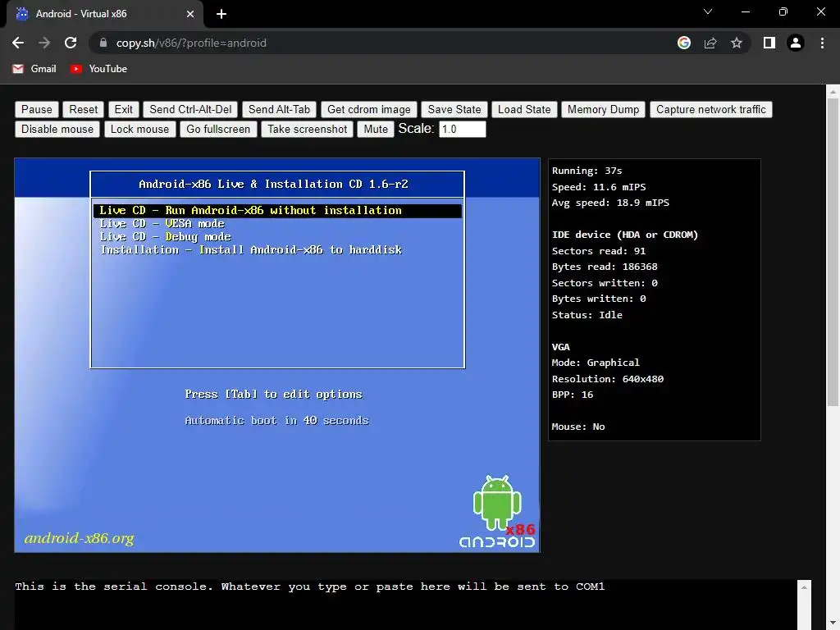Click the 'Resolution: 640x480' status line
The image size is (840, 630).
point(608,379)
